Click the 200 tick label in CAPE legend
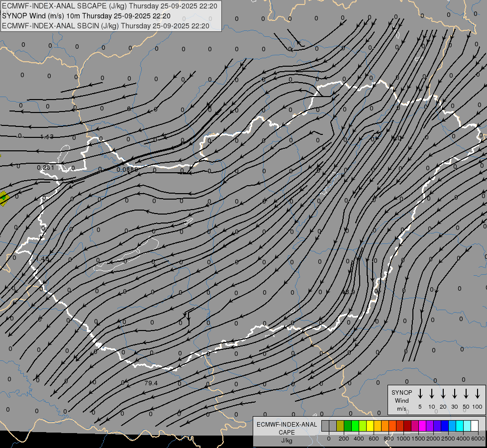 tap(344, 439)
